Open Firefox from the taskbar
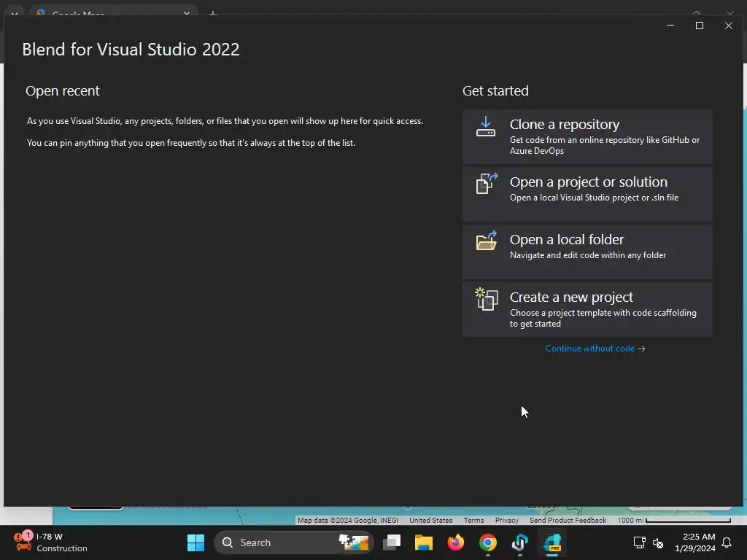The width and height of the screenshot is (747, 560). 456,542
